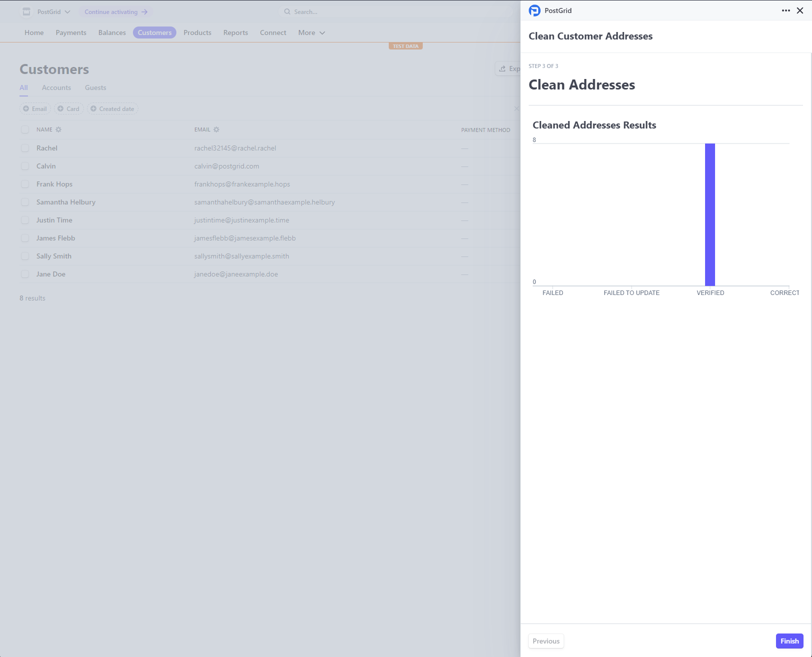Click the Export icon above the customer list
The width and height of the screenshot is (812, 657).
tap(502, 68)
